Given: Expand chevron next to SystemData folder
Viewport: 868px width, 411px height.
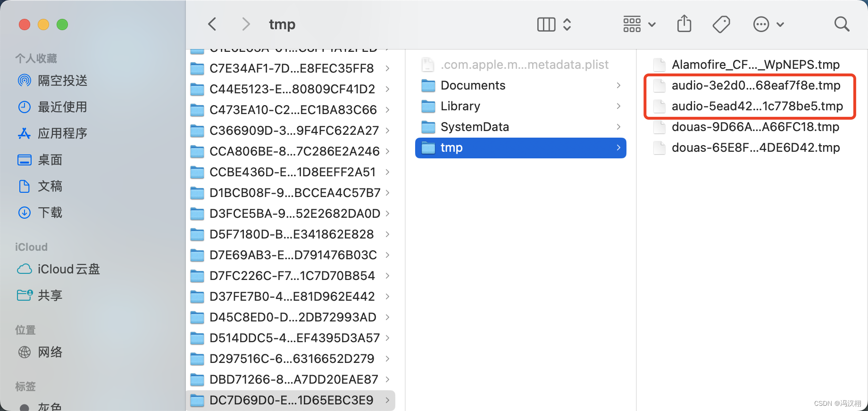Looking at the screenshot, I should (x=618, y=127).
